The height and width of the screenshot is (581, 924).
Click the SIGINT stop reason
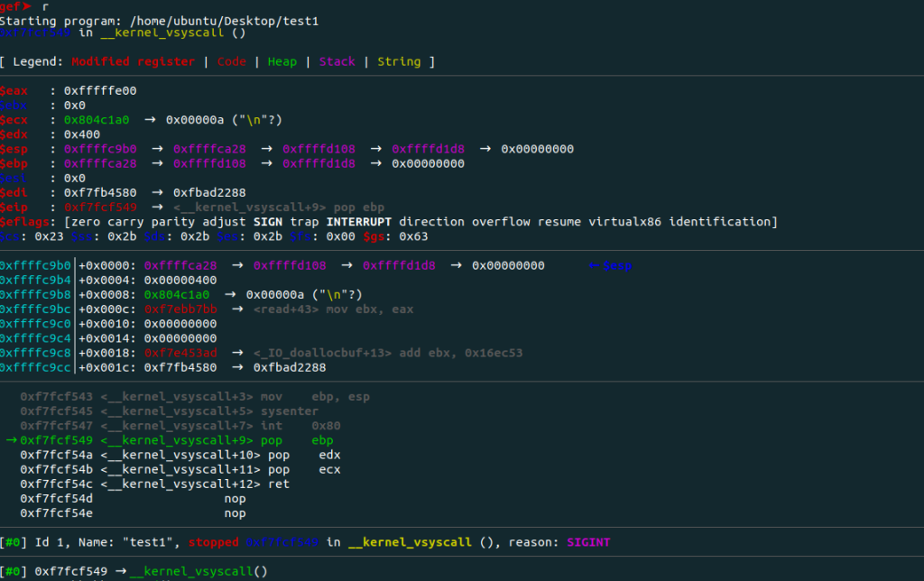(x=588, y=542)
